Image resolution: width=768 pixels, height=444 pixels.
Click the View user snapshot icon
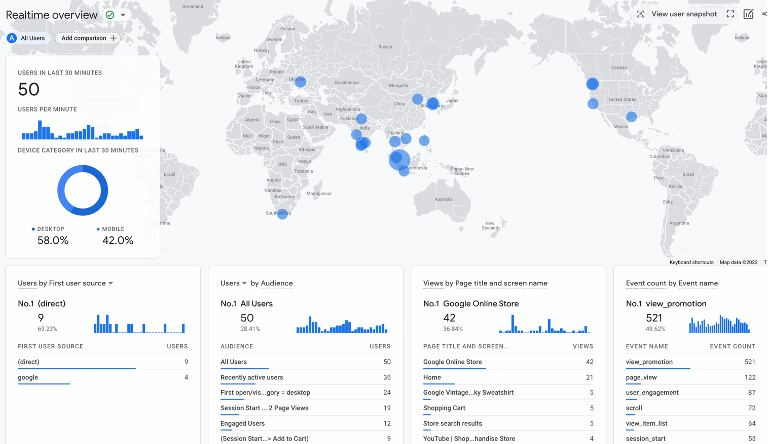click(x=640, y=14)
